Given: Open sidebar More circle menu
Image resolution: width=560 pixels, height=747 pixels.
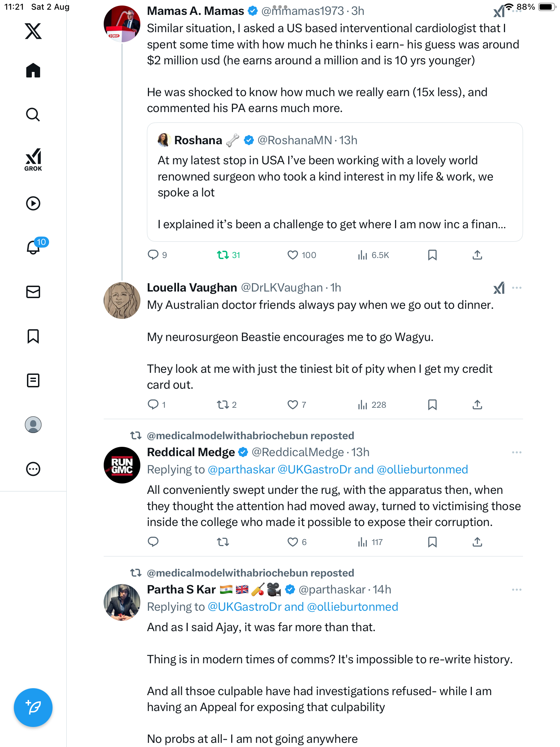Looking at the screenshot, I should tap(33, 469).
